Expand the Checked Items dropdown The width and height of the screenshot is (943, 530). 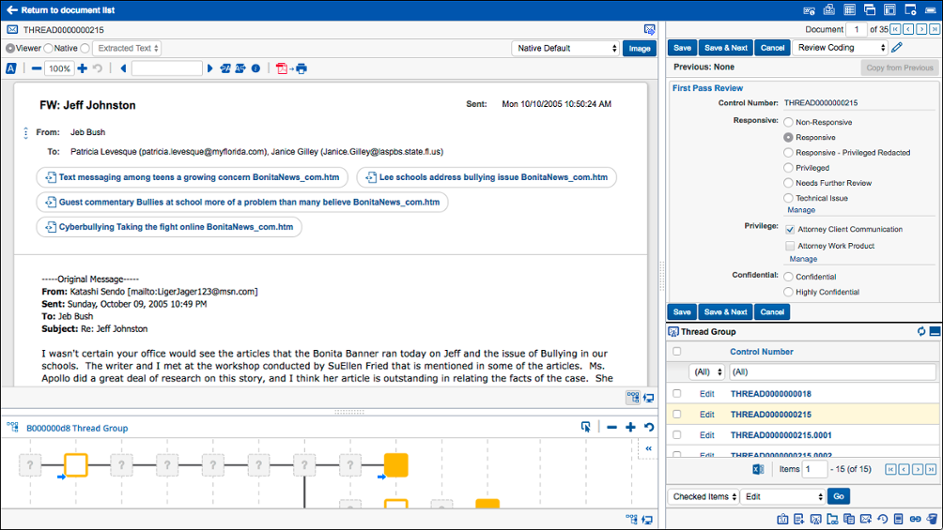704,496
